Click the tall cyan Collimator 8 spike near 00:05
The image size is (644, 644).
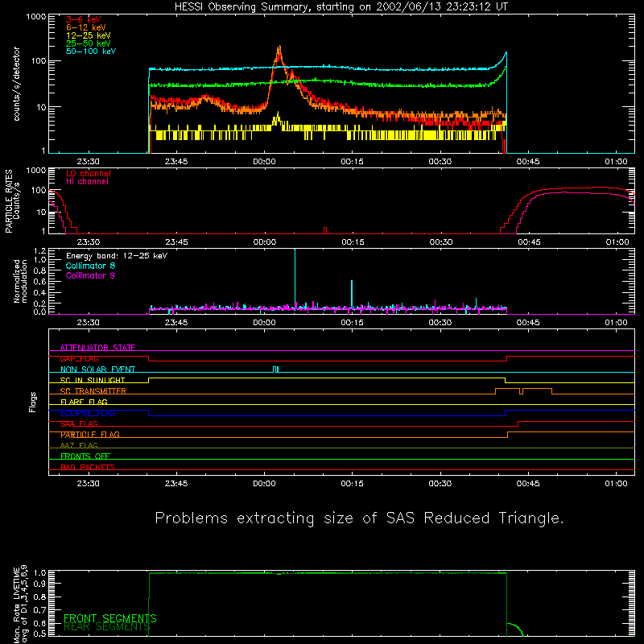tap(295, 276)
